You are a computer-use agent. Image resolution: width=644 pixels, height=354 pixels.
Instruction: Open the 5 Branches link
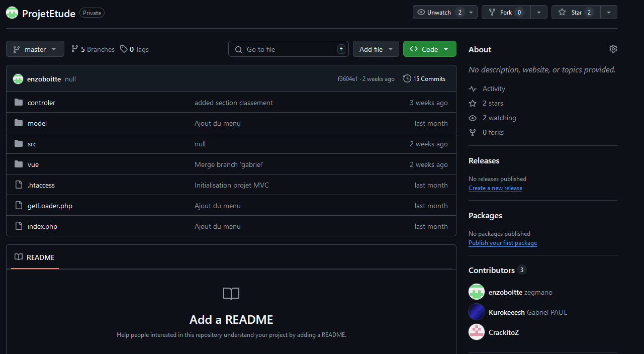[x=93, y=49]
